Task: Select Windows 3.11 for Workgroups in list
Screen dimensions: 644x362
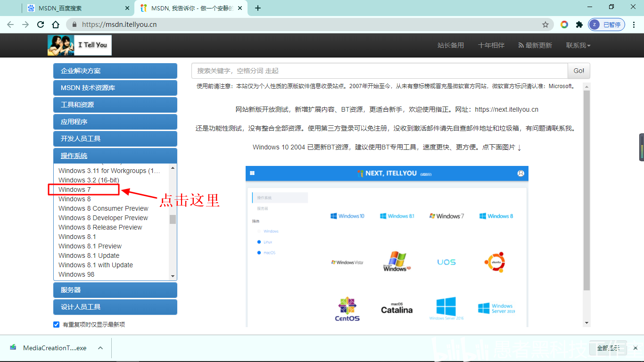Action: pyautogui.click(x=109, y=171)
